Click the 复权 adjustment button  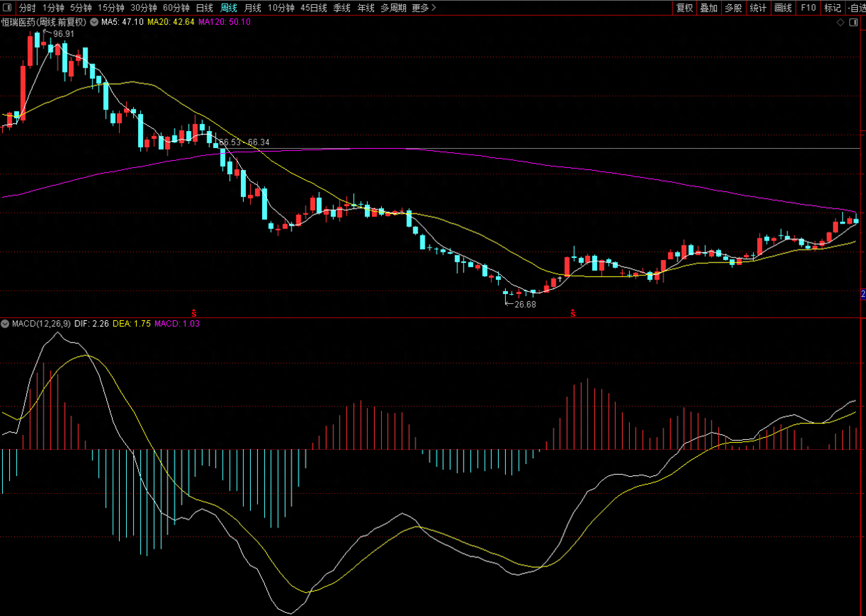click(685, 7)
